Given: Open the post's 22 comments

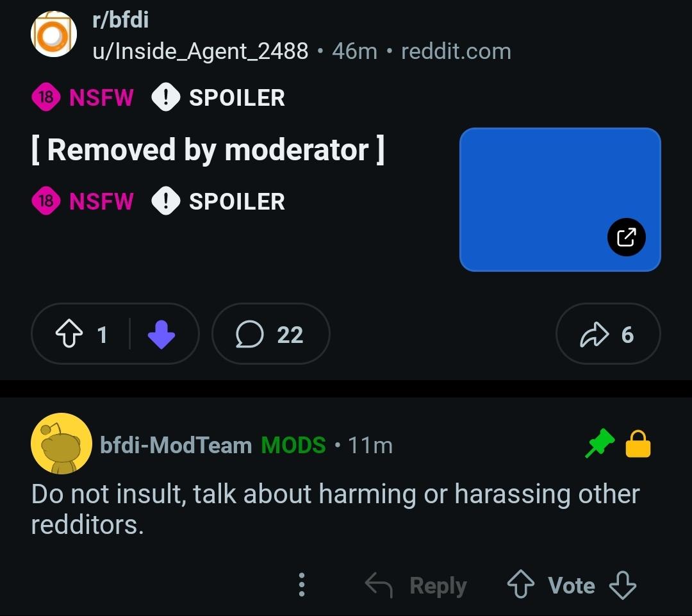Looking at the screenshot, I should (270, 335).
